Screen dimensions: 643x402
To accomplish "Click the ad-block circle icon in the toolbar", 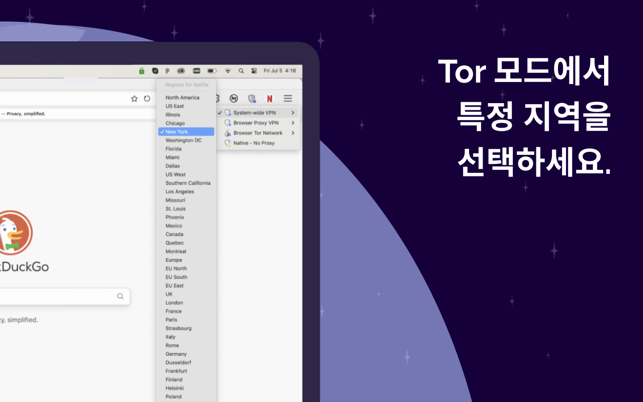I will [x=233, y=98].
